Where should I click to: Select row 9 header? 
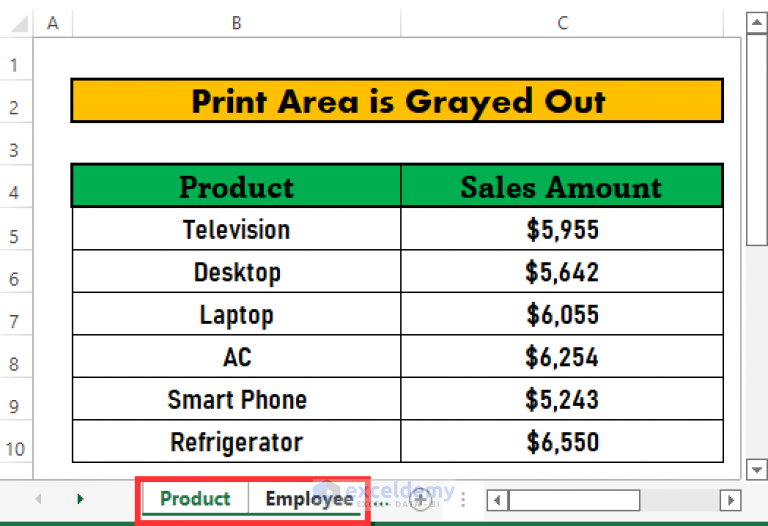pyautogui.click(x=16, y=399)
